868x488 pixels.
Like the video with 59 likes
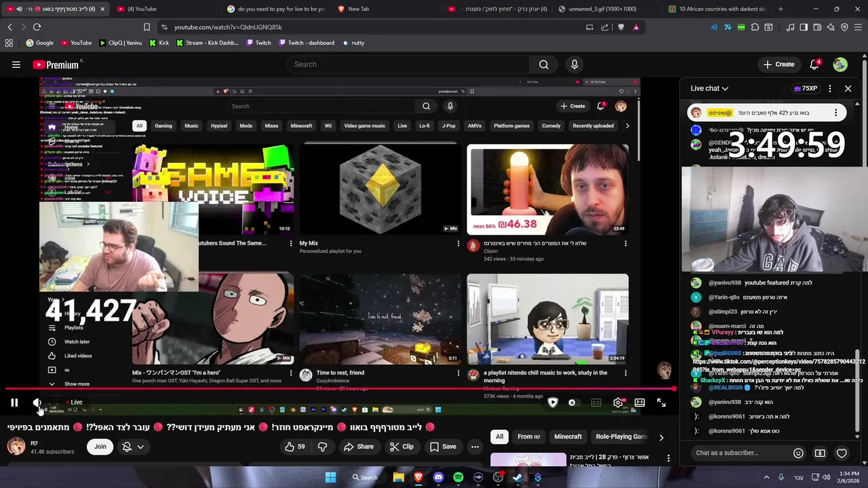click(x=295, y=447)
